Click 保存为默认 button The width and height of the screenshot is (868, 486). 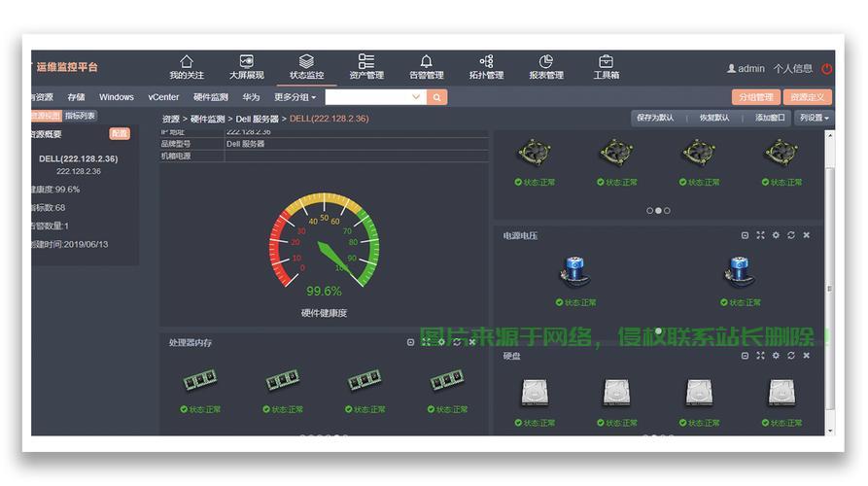[x=655, y=118]
